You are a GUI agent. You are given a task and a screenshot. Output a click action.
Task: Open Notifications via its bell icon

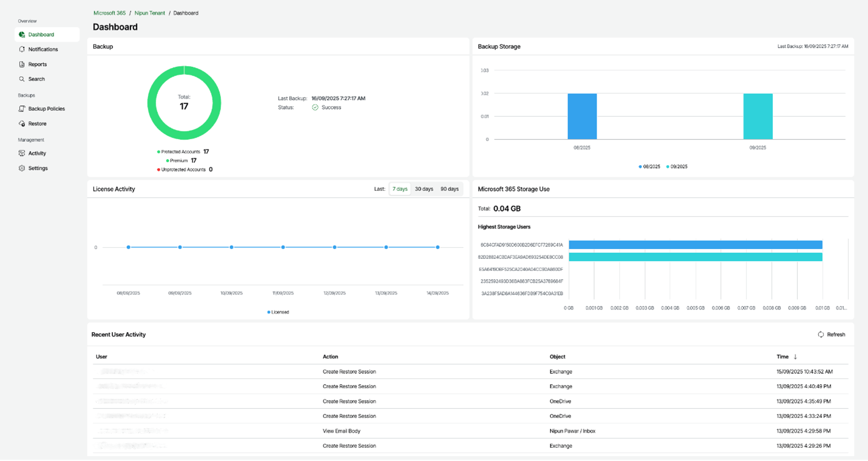pos(22,49)
